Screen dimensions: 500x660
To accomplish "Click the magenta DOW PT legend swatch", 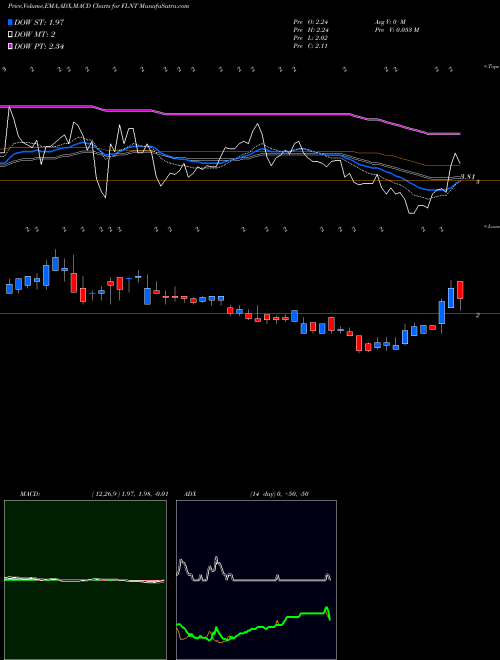I will [11, 46].
